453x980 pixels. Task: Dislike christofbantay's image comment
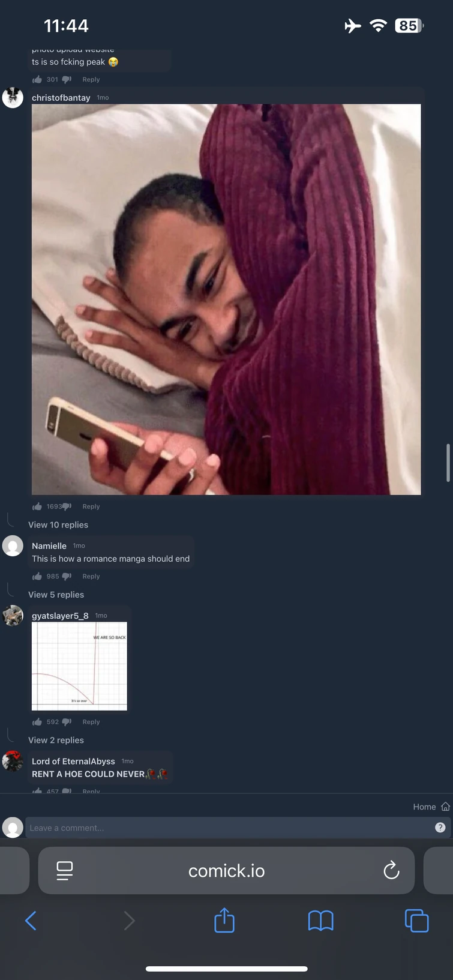[67, 507]
